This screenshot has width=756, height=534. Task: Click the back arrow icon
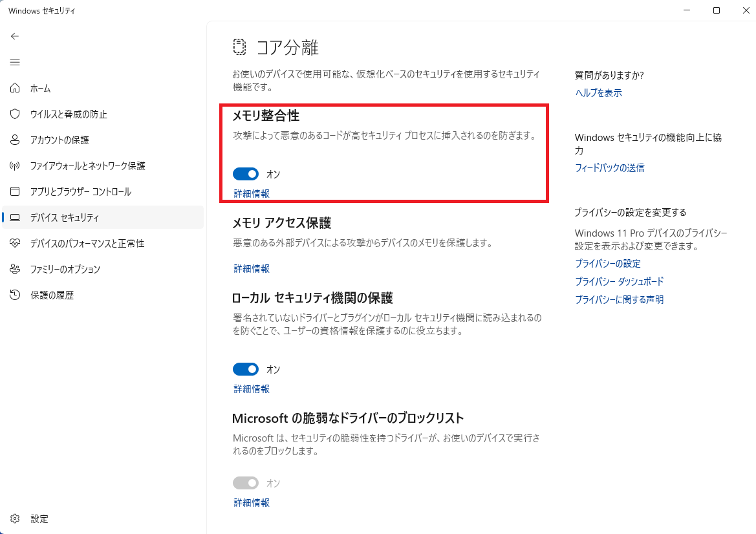pos(15,36)
